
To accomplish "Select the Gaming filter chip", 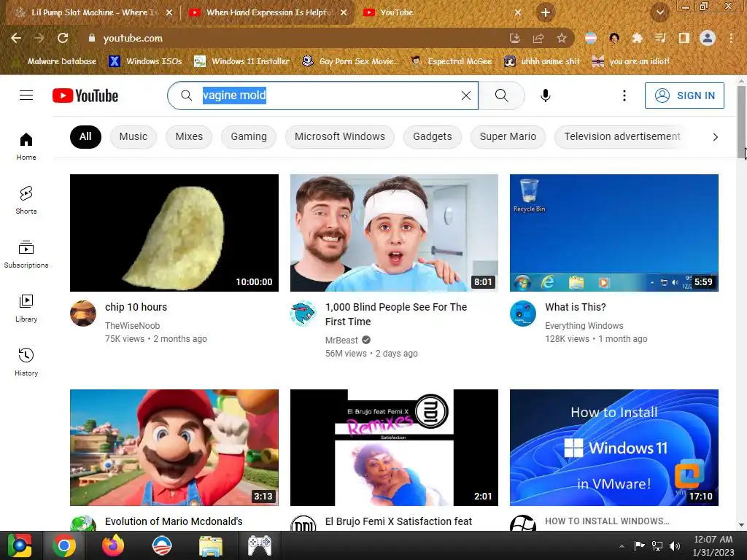I will point(249,136).
